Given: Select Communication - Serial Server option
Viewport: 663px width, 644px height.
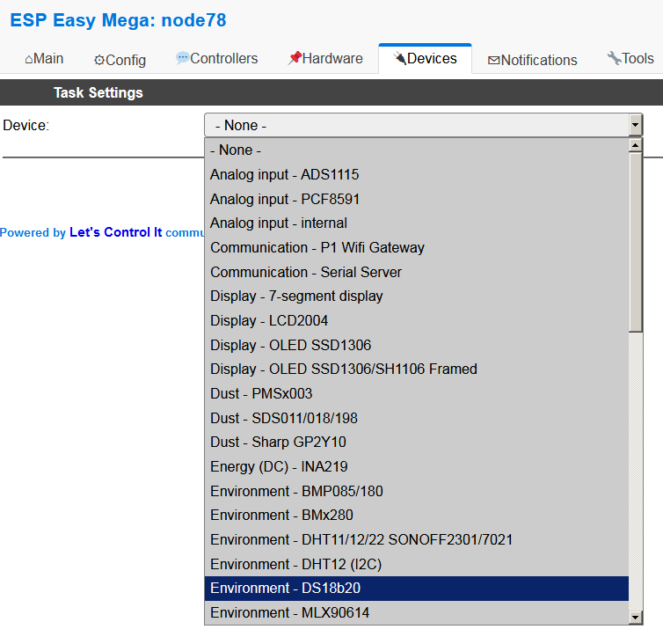Looking at the screenshot, I should pyautogui.click(x=416, y=272).
